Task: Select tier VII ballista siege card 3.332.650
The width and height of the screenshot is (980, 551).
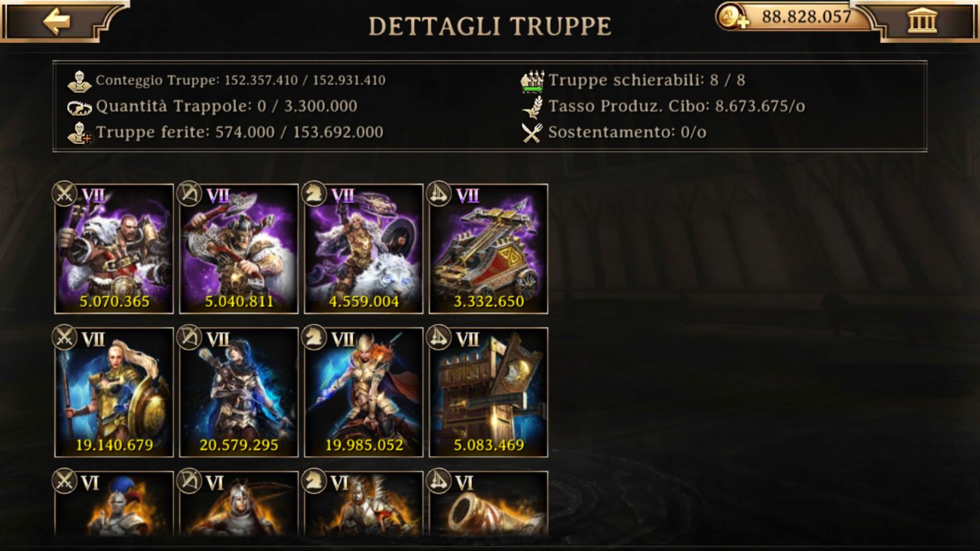Action: coord(489,249)
